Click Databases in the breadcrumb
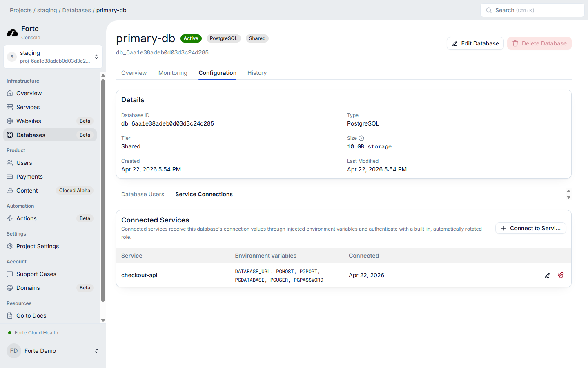Viewport: 588px width, 368px height. tap(76, 10)
